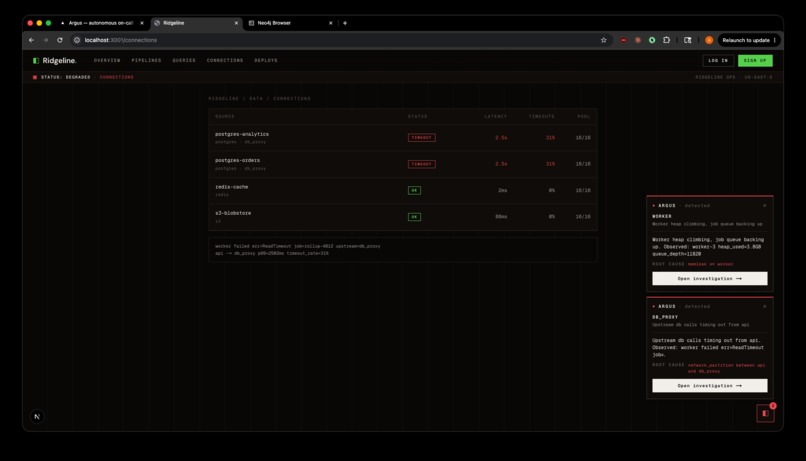Close the Argus browser tab

pyautogui.click(x=142, y=23)
